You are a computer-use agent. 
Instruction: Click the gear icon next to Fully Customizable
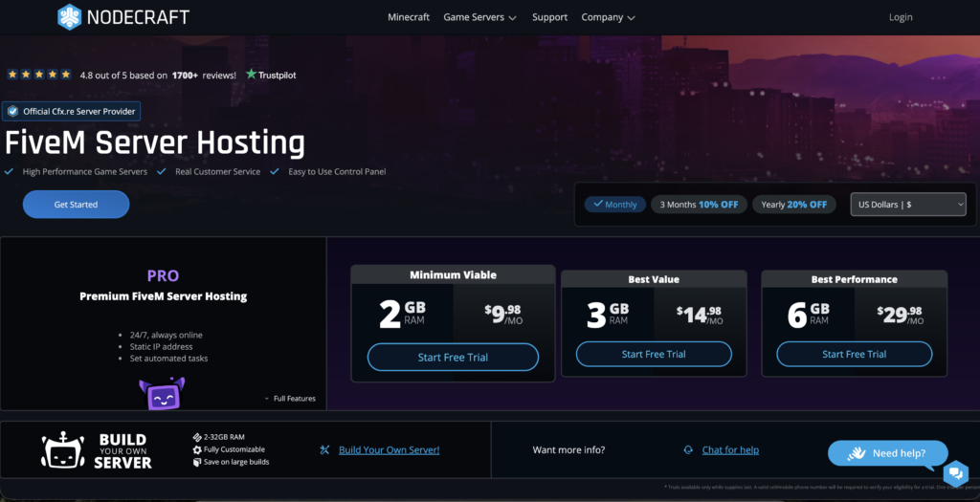197,449
